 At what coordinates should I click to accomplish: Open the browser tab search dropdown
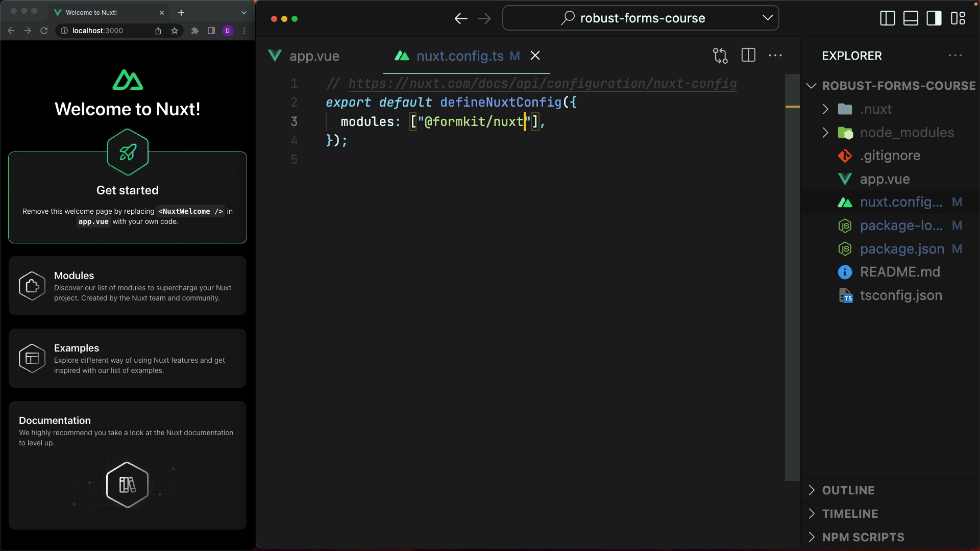click(x=243, y=13)
